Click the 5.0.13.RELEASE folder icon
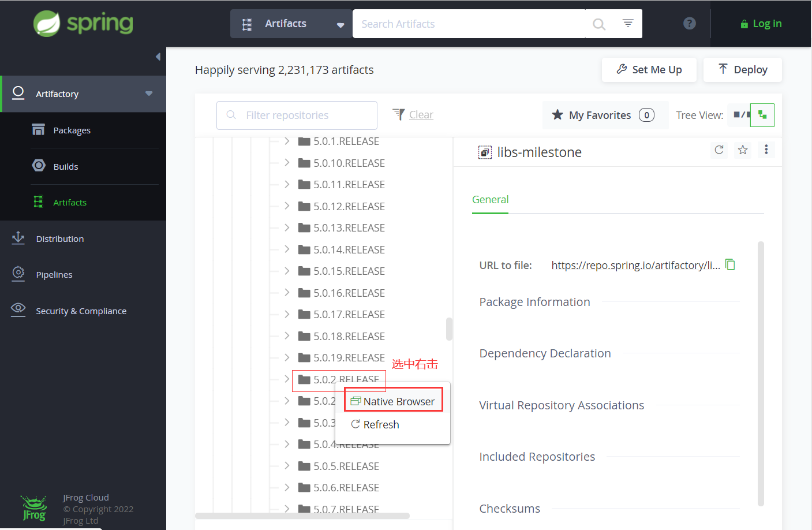The image size is (812, 530). 304,227
